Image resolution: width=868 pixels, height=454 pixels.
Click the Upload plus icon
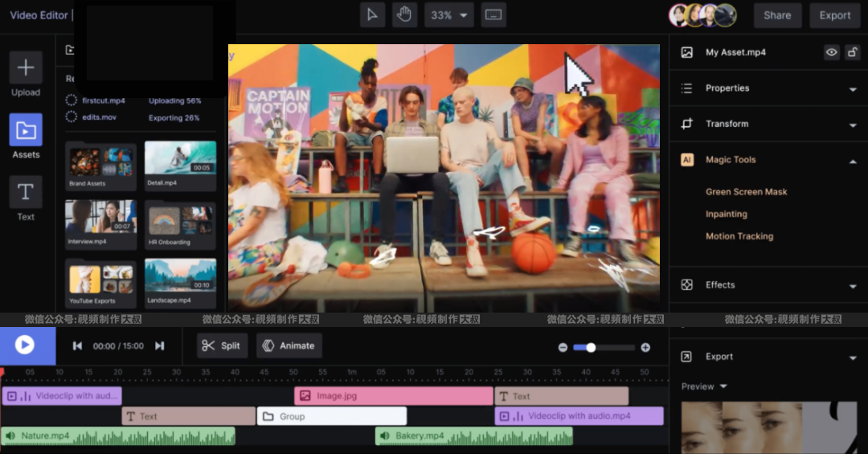(x=26, y=67)
